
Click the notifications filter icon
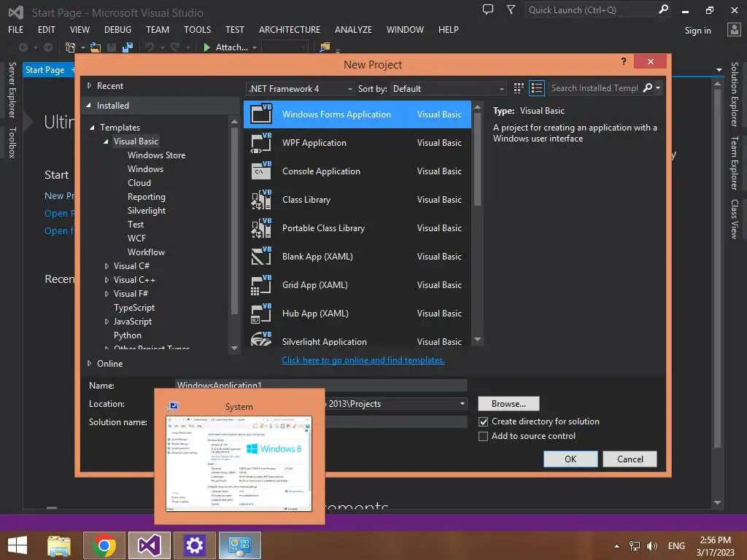[511, 9]
